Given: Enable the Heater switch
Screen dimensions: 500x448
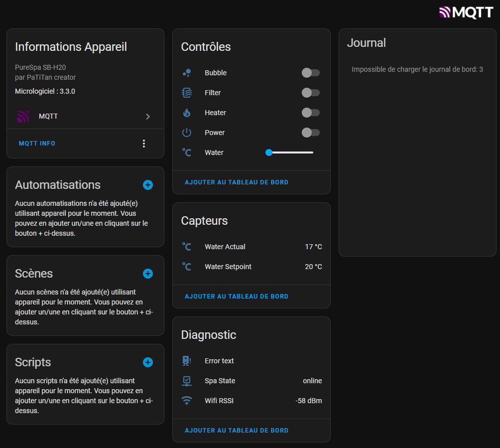Looking at the screenshot, I should click(310, 113).
